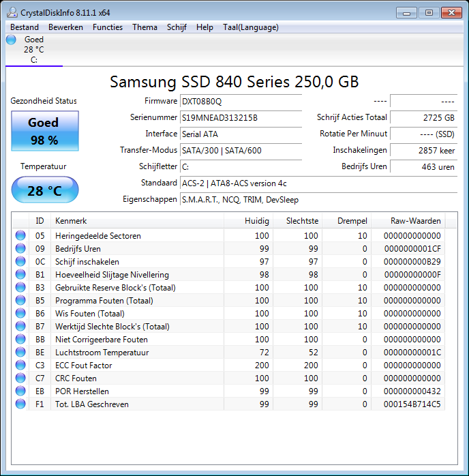Click the Bedrijfs Uren value 463 uren
The width and height of the screenshot is (469, 476).
click(x=423, y=167)
